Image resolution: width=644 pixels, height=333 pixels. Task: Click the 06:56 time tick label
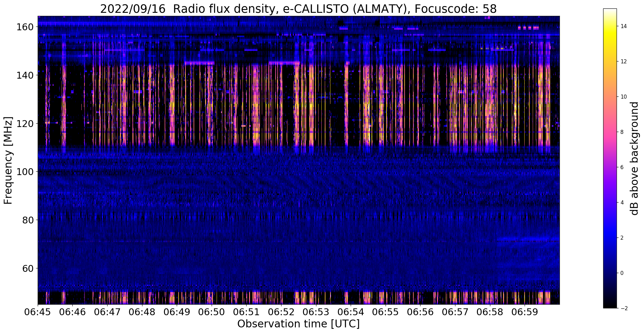click(421, 312)
